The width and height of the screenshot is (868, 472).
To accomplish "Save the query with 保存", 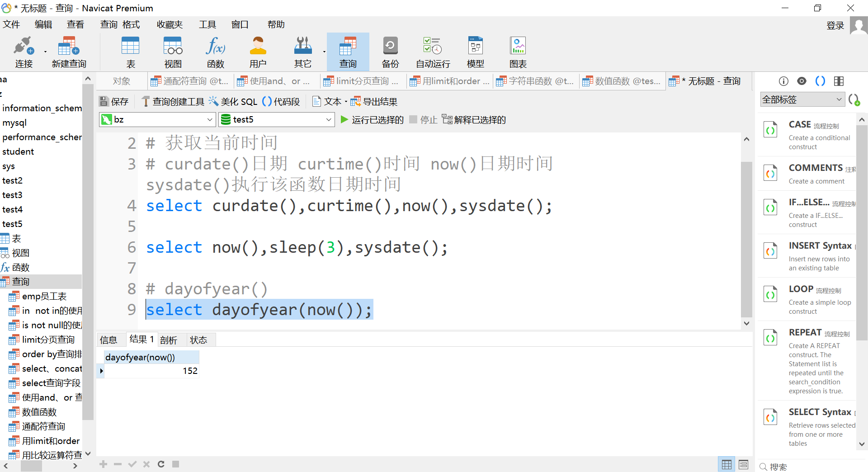I will (x=114, y=102).
